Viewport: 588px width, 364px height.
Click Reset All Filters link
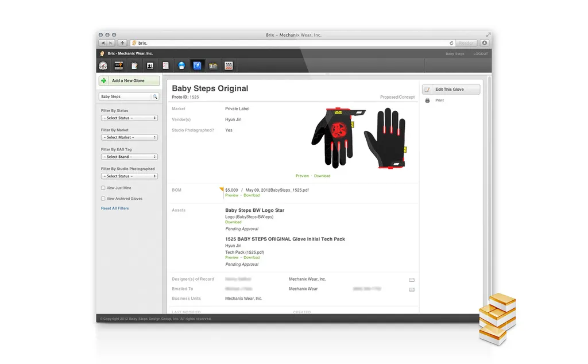pos(115,208)
